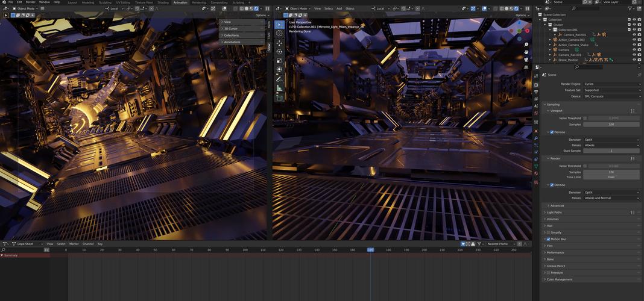Open the Marker menu in Dope Sheet
Viewport: 644px width, 301px height.
pyautogui.click(x=74, y=244)
